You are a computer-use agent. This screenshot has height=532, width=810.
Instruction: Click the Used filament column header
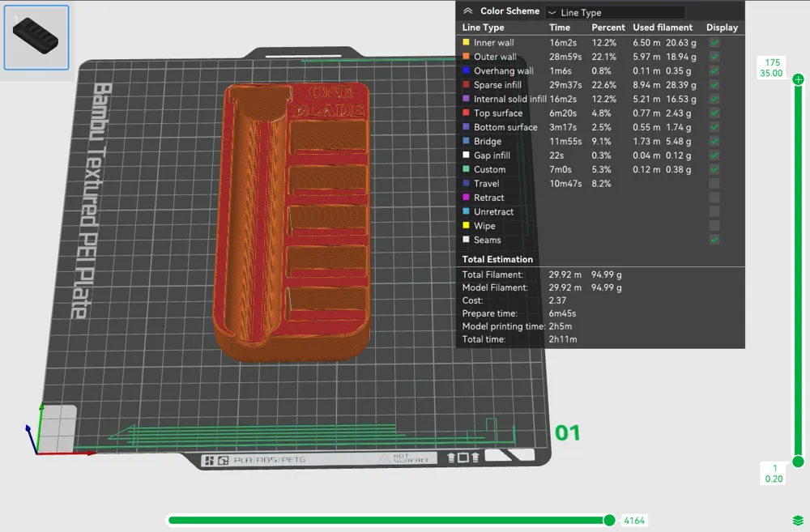[x=663, y=28]
